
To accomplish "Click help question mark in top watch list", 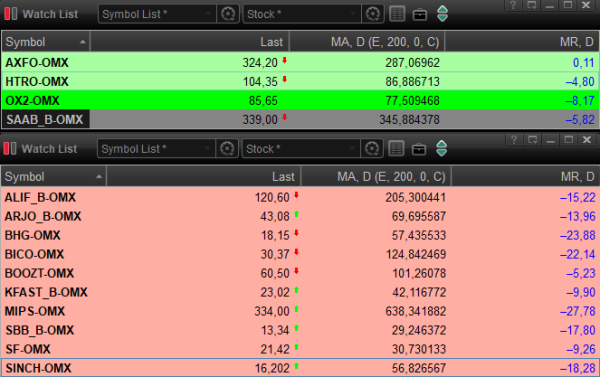I will (513, 5).
